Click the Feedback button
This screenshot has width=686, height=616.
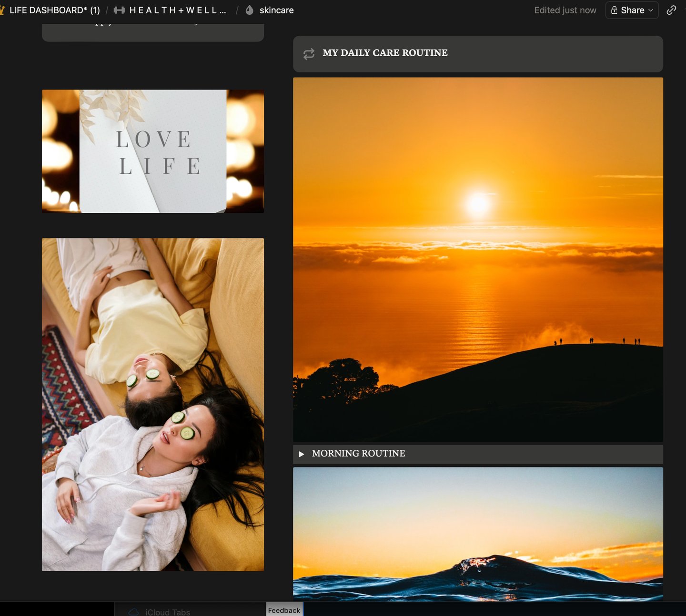[x=284, y=610]
